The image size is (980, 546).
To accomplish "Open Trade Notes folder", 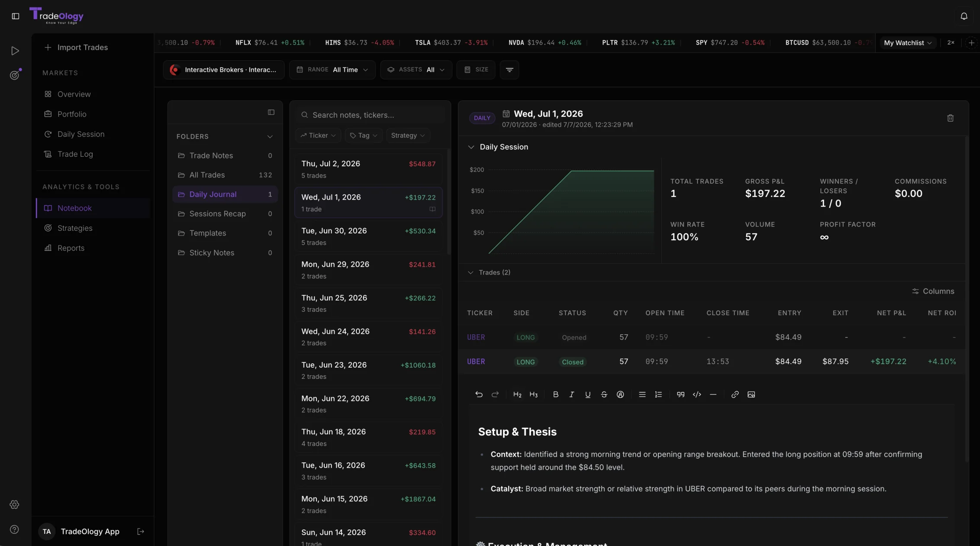I will pos(225,155).
